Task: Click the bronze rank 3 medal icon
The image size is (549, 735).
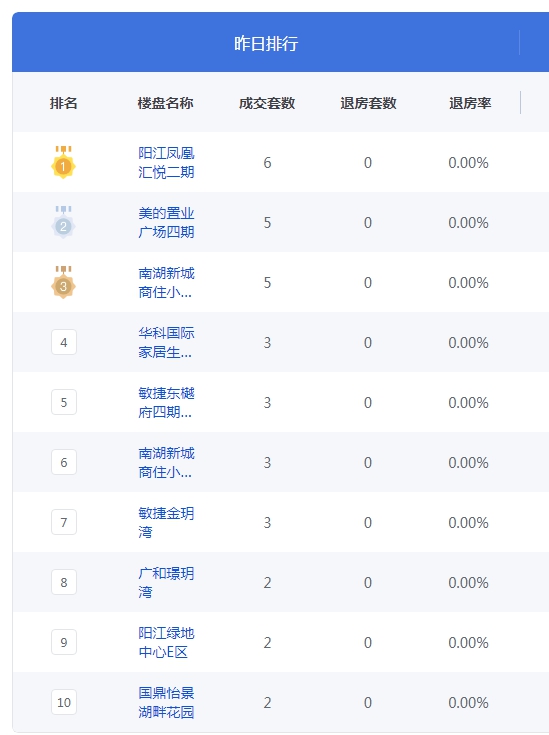Action: coord(63,282)
